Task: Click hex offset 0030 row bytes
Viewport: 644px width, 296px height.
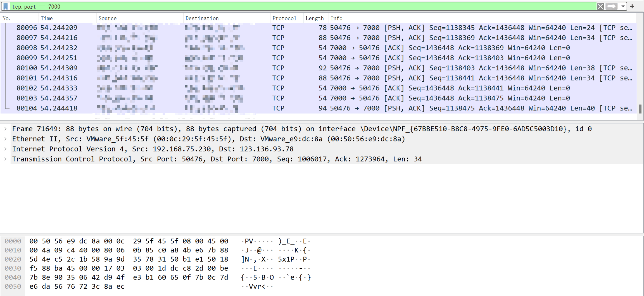Action: point(129,268)
